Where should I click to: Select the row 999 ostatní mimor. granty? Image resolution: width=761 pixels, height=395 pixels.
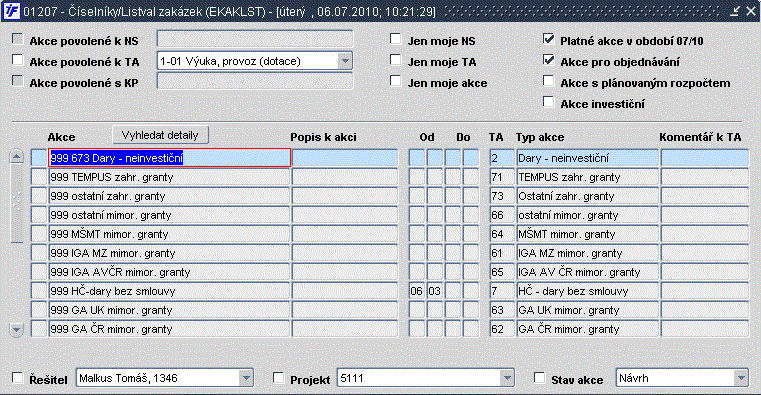click(169, 215)
